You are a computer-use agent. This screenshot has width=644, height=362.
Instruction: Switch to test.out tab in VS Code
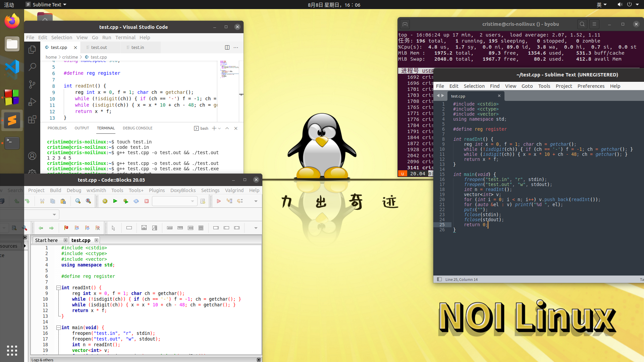(x=99, y=47)
